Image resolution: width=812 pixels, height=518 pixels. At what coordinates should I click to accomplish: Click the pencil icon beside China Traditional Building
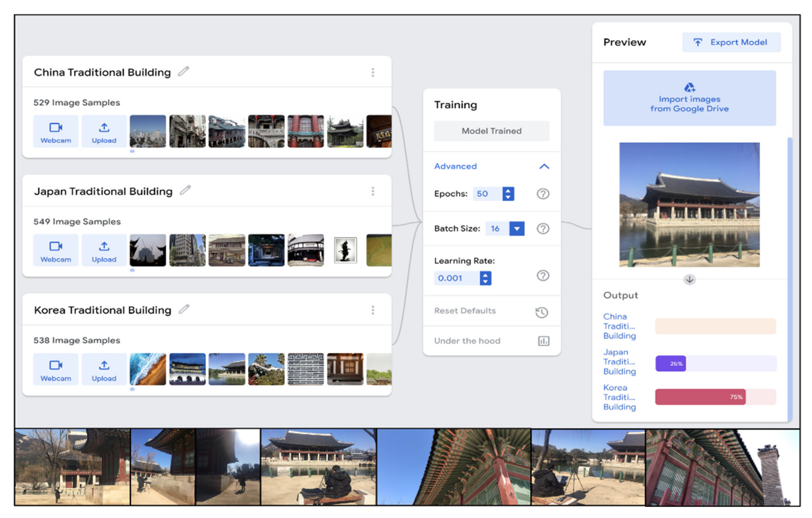(183, 71)
